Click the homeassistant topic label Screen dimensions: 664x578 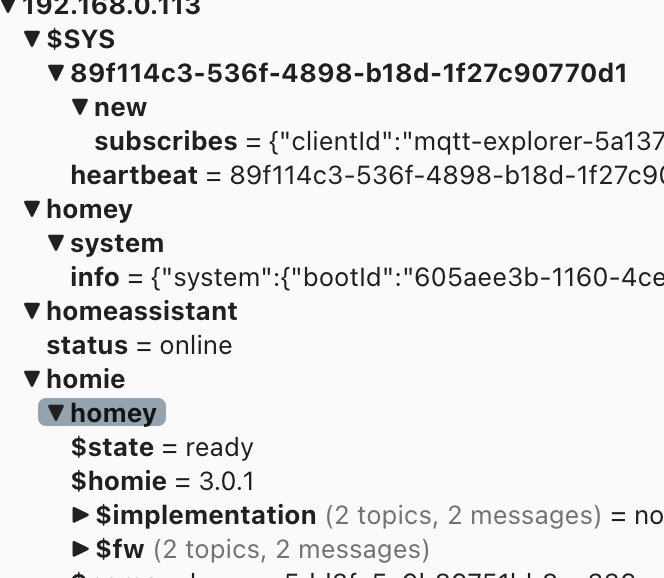point(142,311)
